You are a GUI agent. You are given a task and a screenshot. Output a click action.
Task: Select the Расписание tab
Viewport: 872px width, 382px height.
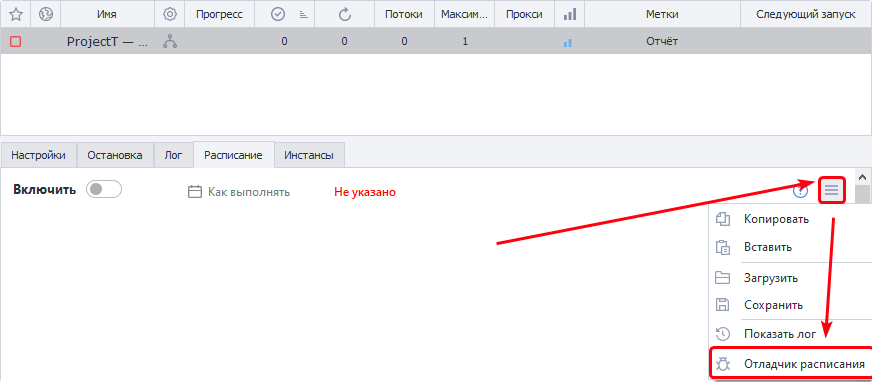tap(234, 155)
